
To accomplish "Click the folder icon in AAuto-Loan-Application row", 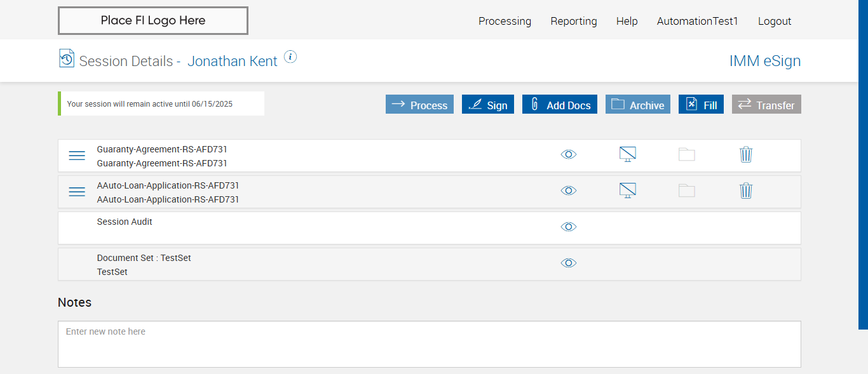I will [687, 190].
